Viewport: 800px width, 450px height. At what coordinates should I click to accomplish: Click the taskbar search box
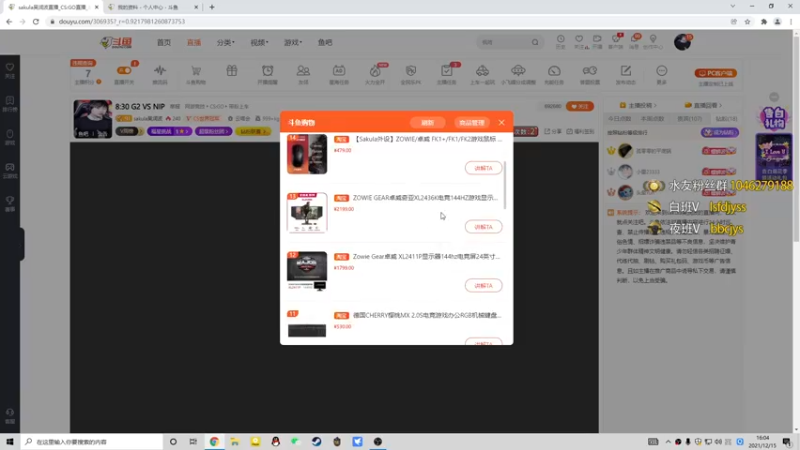92,441
